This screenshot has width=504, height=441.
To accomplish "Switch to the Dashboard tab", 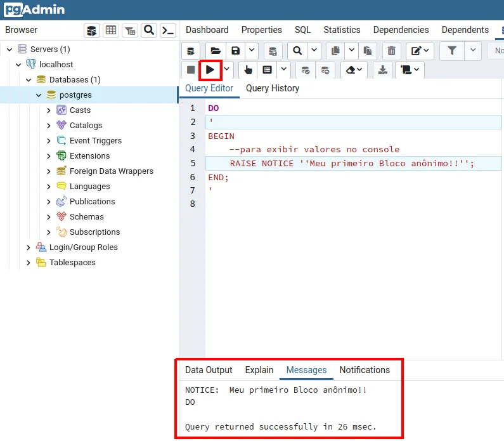I will tap(207, 30).
